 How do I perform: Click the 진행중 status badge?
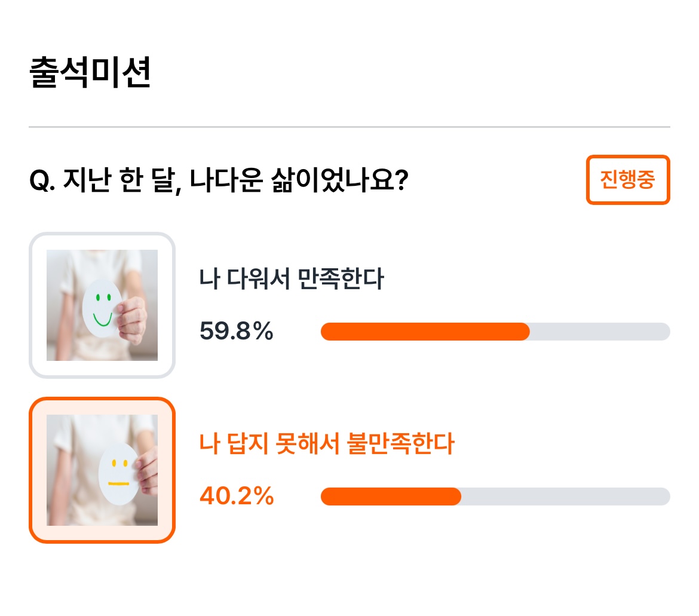(628, 180)
